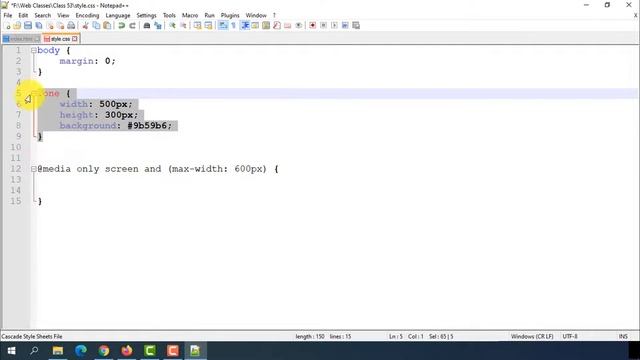Click the stop recording macro icon
640x360 pixels.
click(323, 26)
